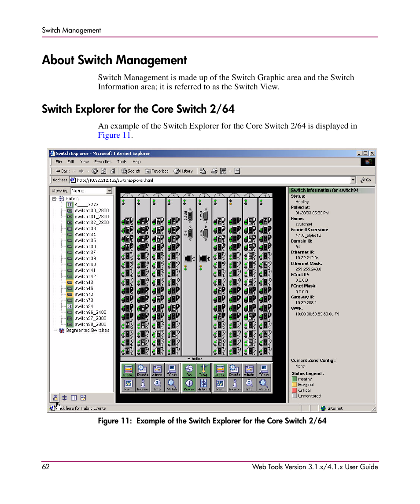Click the Temp thermometer button

[x=203, y=370]
